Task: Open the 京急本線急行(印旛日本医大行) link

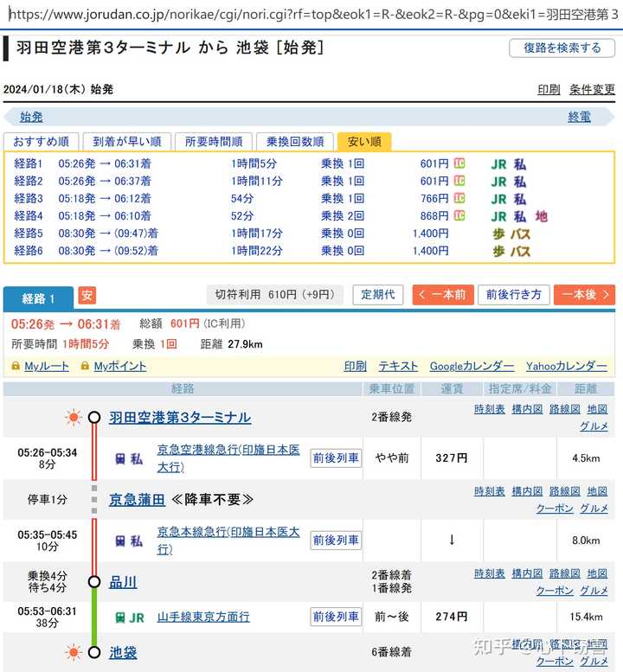Action: pyautogui.click(x=228, y=541)
